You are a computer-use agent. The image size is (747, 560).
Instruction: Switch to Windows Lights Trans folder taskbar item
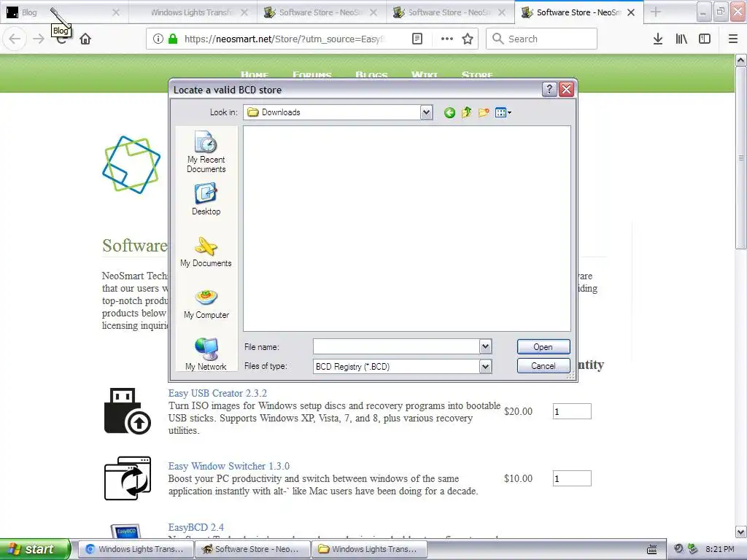(369, 549)
